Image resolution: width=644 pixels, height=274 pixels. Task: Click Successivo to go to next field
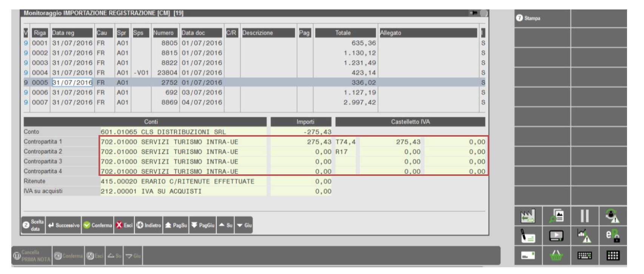click(64, 225)
